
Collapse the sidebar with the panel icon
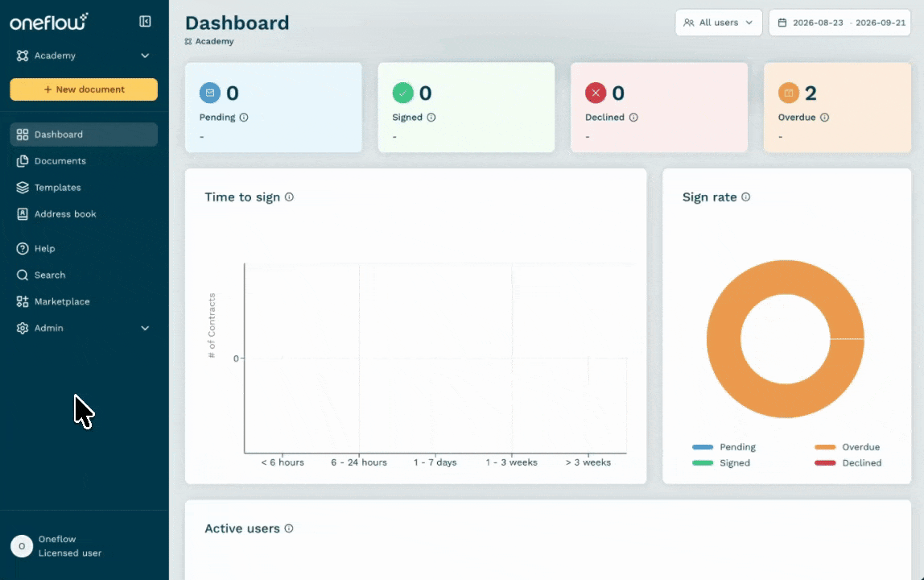[x=145, y=21]
